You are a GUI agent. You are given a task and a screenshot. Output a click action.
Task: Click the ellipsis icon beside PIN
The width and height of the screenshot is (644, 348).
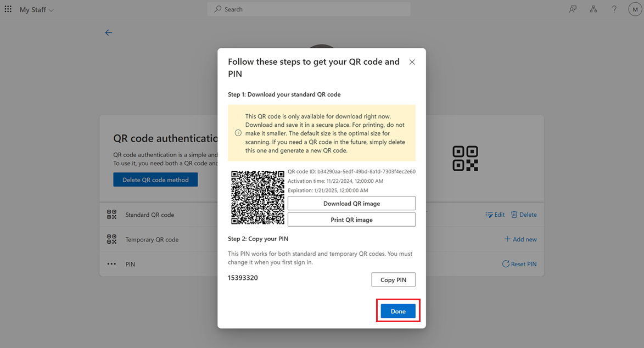coord(111,263)
